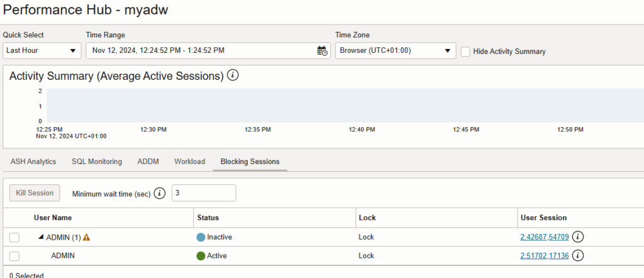
Task: Click warning triangle icon beside ADMIN (1)
Action: pyautogui.click(x=87, y=237)
